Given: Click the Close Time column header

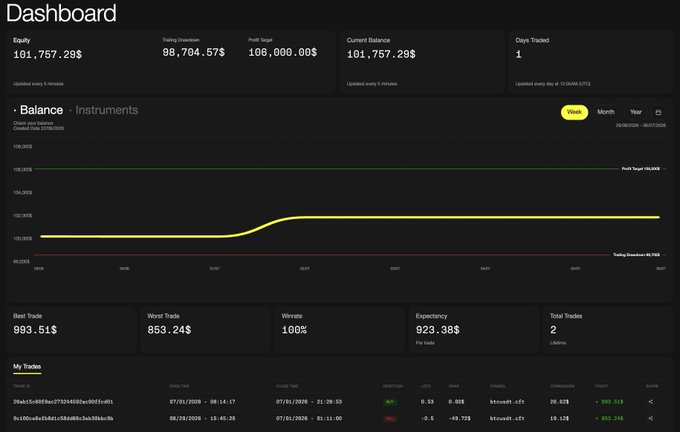Looking at the screenshot, I should tap(287, 386).
